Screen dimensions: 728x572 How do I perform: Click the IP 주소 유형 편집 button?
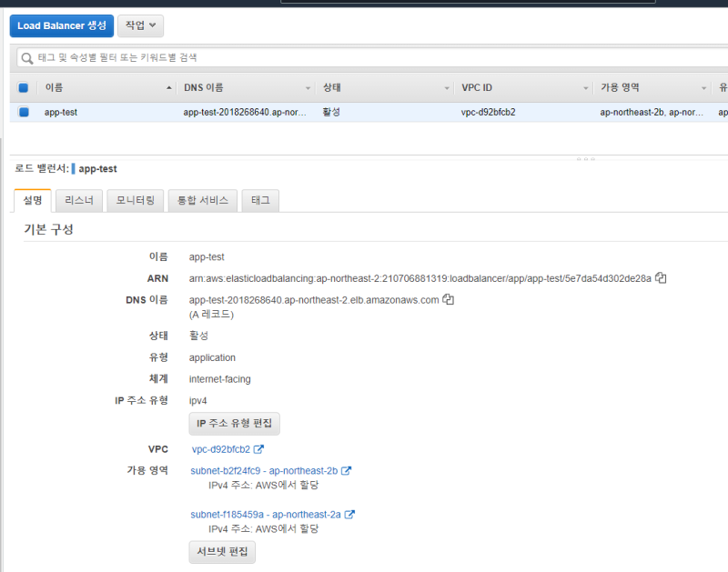point(234,424)
